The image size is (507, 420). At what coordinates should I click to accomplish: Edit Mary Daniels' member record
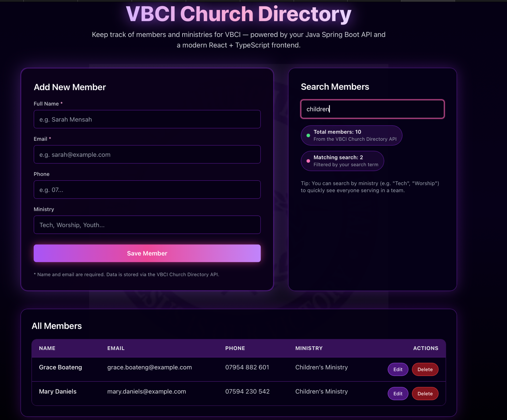(398, 394)
